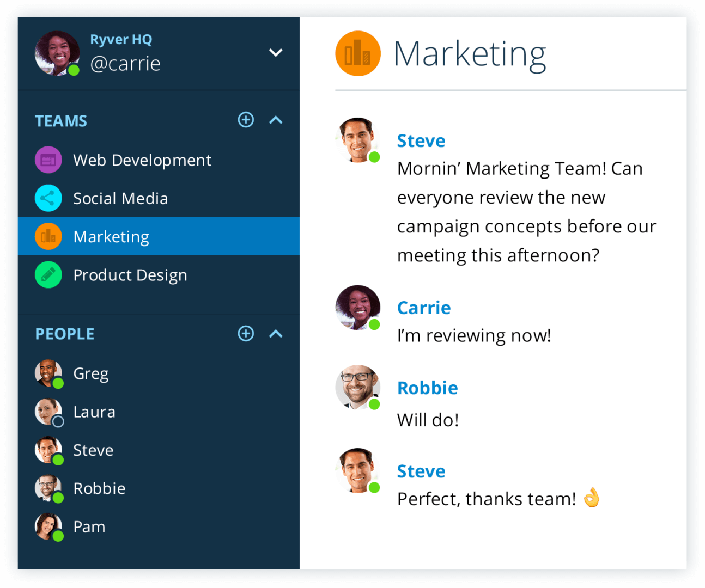Viewport: 705px width, 588px height.
Task: Click Pam's avatar in the People list
Action: coord(48,526)
